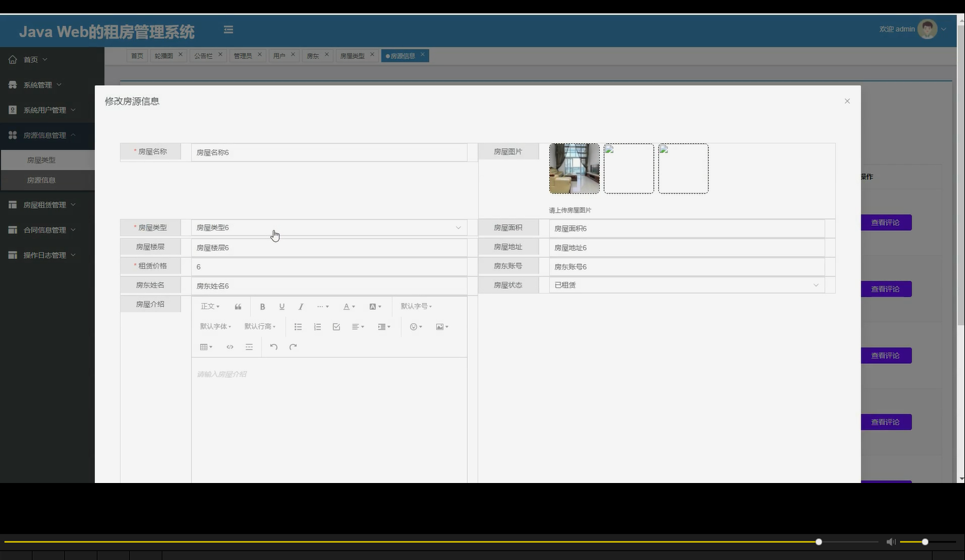
Task: Click the second 查看评论 button
Action: tap(885, 289)
